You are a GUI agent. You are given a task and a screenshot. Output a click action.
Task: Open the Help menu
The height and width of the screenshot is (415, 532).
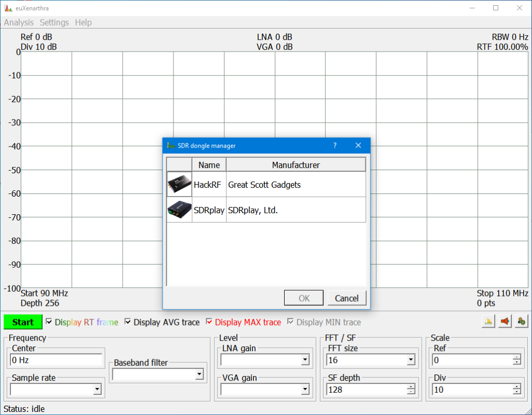84,22
